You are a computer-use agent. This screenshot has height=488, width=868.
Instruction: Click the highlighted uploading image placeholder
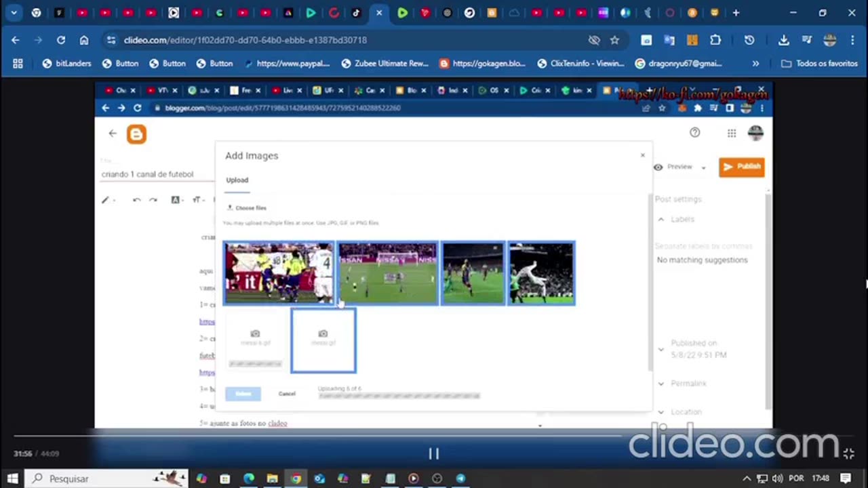323,340
